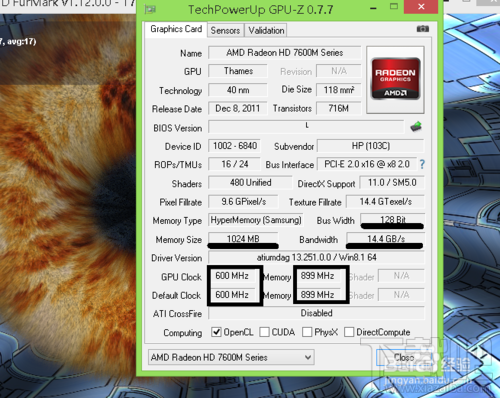Click the Close button
The image size is (500, 398).
point(404,357)
